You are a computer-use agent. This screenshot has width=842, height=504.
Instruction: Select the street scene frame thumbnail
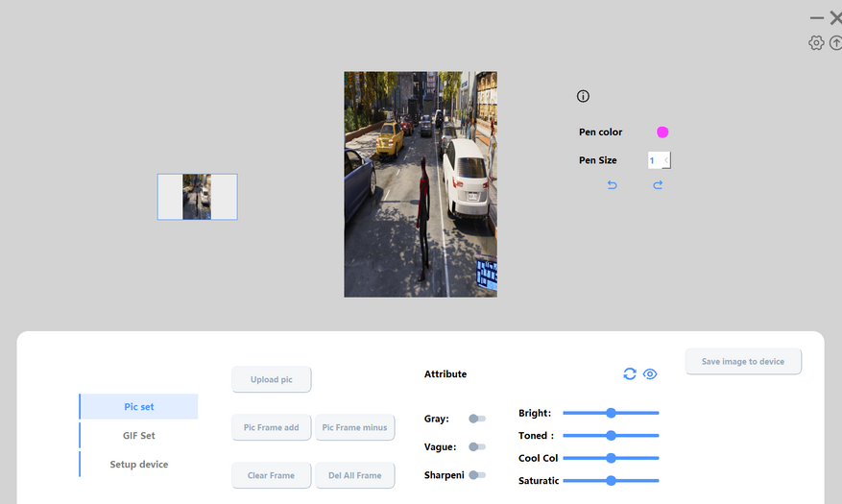(197, 197)
